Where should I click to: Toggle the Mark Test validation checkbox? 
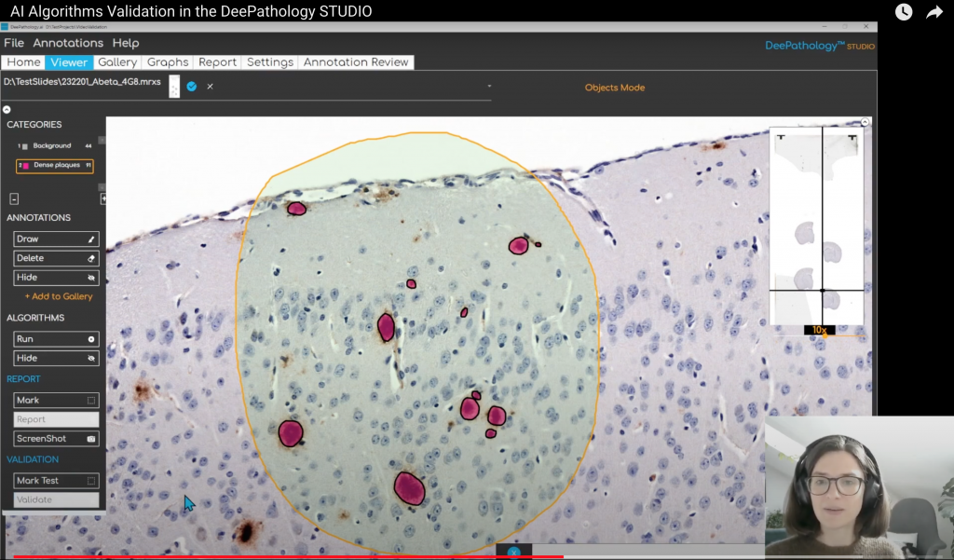coord(90,481)
